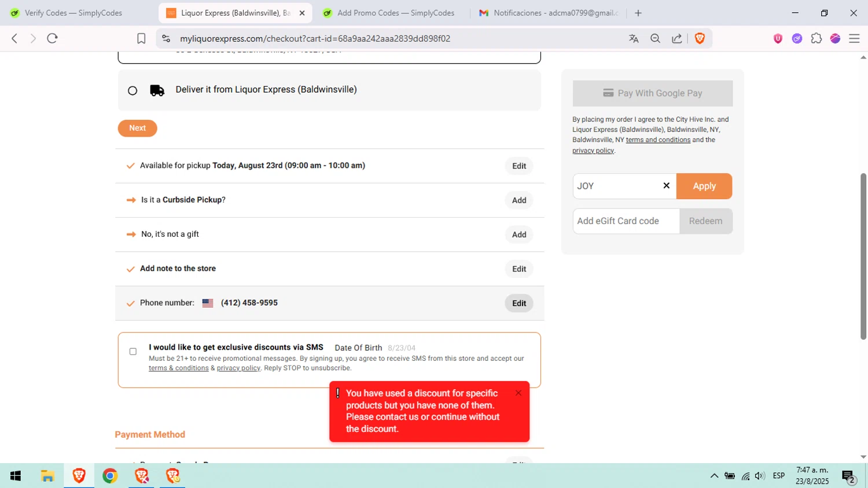Click the Add eGift Card code field
This screenshot has width=868, height=488.
click(626, 221)
